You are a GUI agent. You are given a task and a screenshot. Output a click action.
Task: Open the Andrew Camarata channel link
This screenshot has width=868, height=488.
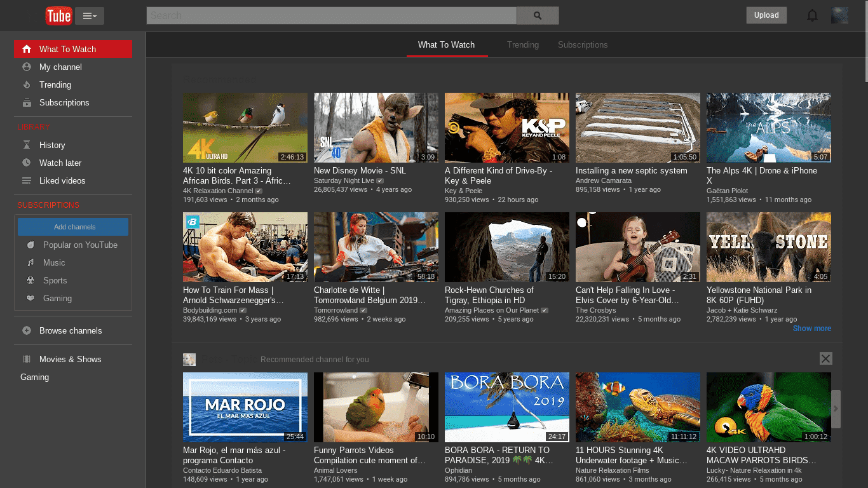(x=604, y=180)
